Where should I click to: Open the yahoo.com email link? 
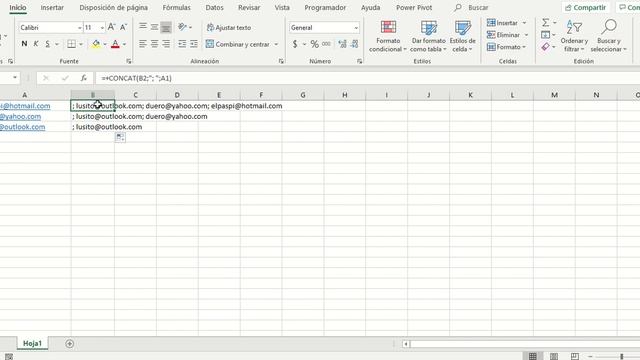(20, 116)
